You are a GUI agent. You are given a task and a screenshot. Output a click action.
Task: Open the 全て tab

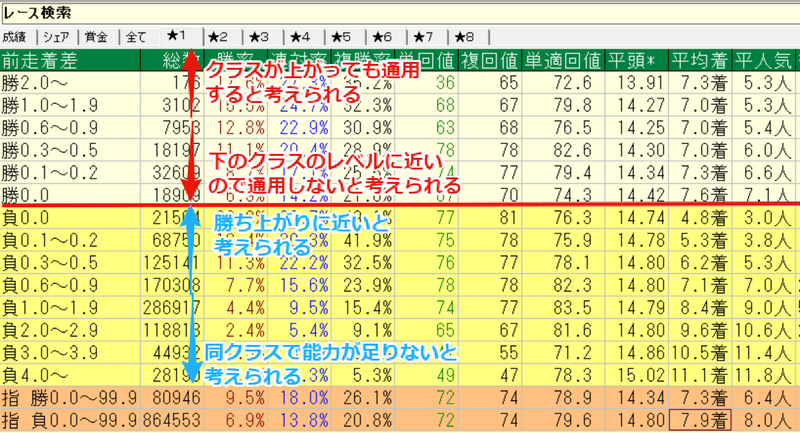click(x=138, y=37)
